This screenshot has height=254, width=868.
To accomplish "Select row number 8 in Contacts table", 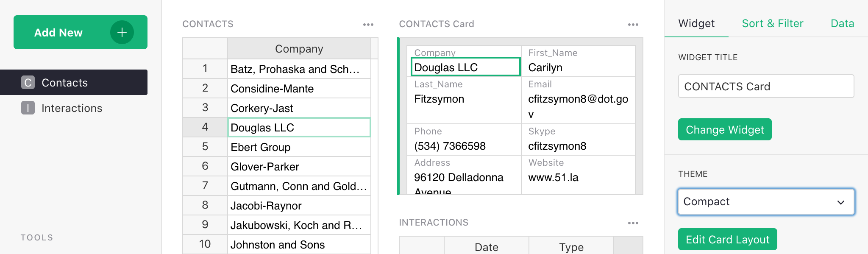I will pos(205,205).
